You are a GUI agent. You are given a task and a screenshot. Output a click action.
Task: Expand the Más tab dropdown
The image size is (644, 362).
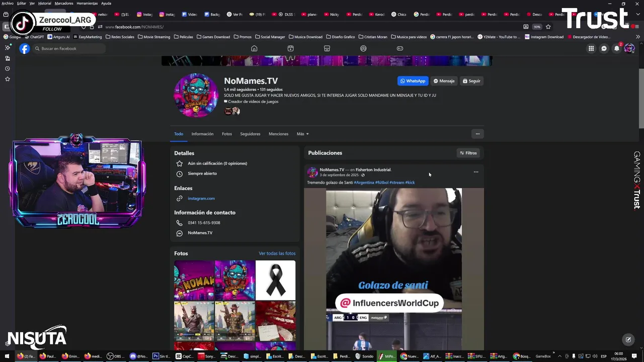[x=302, y=134]
